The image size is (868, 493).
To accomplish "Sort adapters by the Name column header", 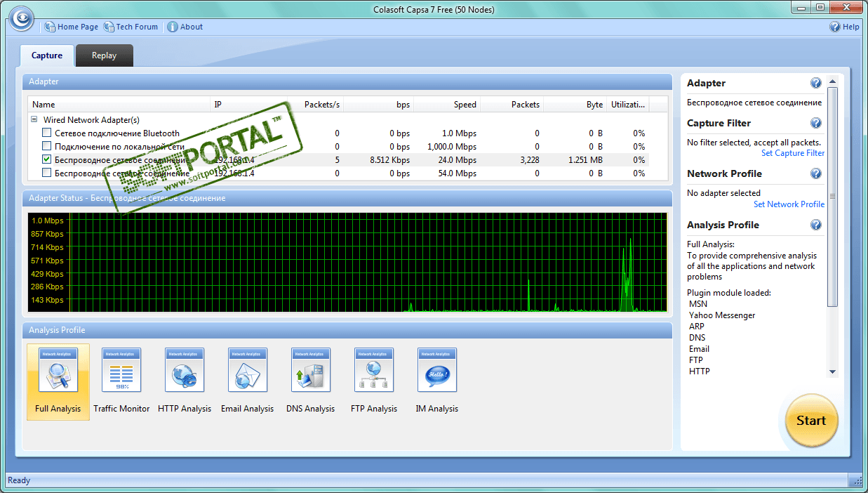I will point(120,105).
